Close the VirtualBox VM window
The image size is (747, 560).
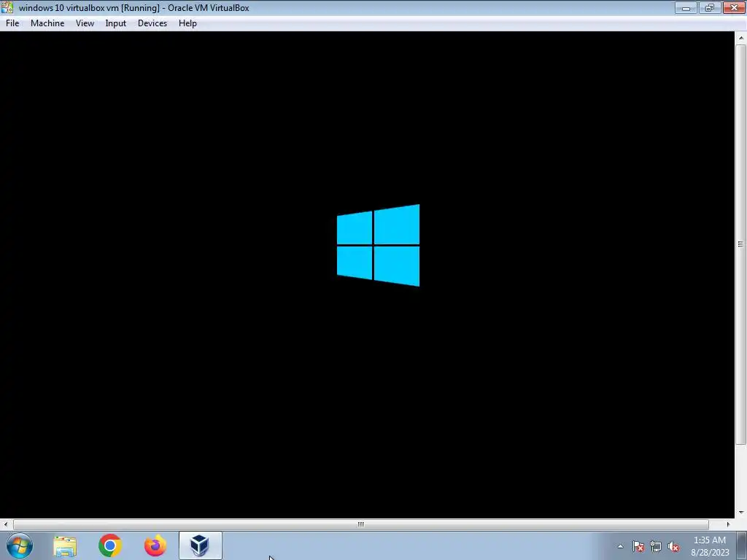point(734,7)
